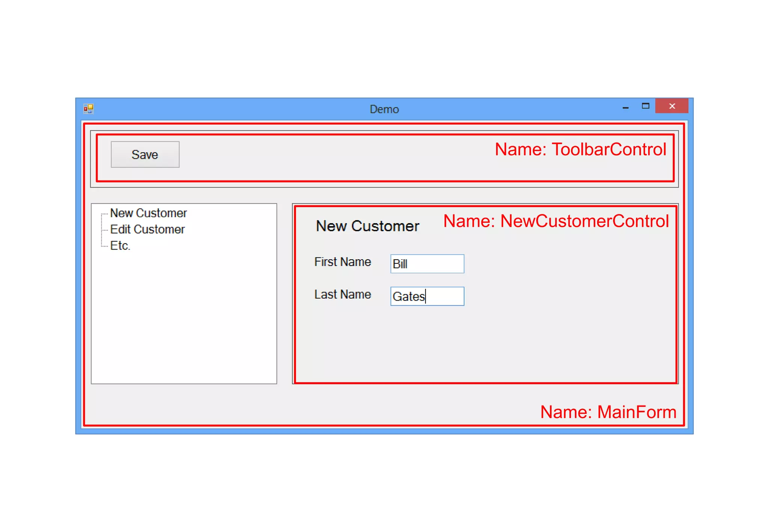Select Edit Customer tree node

point(147,229)
